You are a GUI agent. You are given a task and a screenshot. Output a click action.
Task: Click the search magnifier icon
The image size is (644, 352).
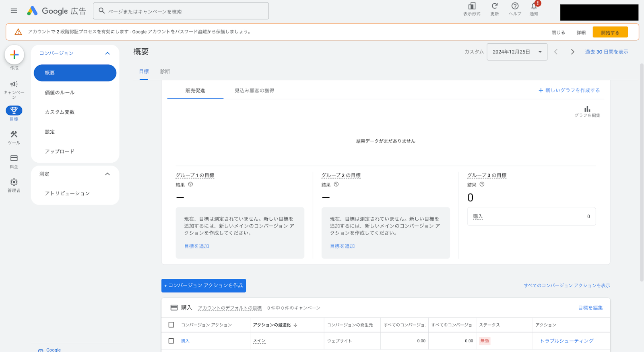point(102,11)
